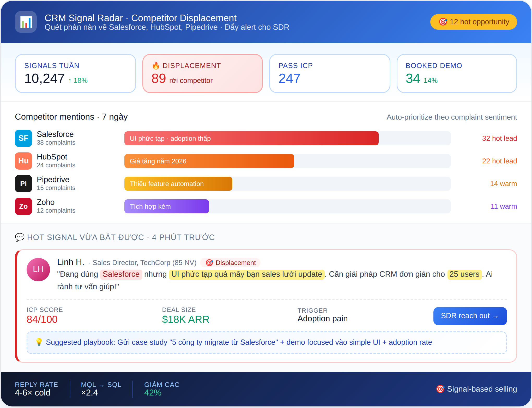Click the highlighted '25 users' phrase
532x408 pixels.
point(464,274)
